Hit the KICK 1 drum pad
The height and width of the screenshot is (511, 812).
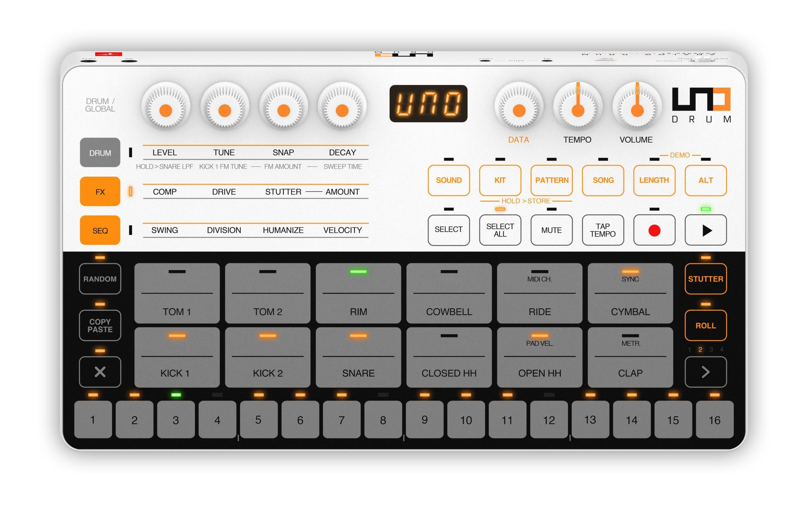(177, 358)
